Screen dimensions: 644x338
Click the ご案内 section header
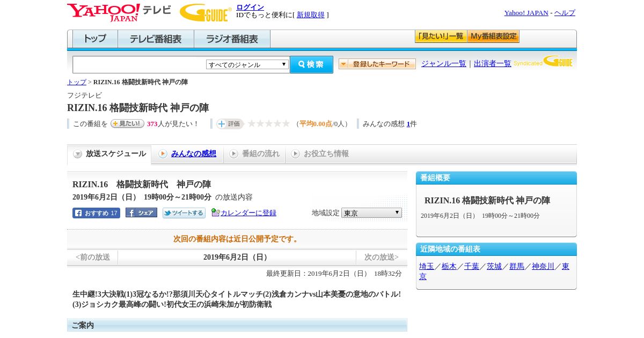(237, 325)
